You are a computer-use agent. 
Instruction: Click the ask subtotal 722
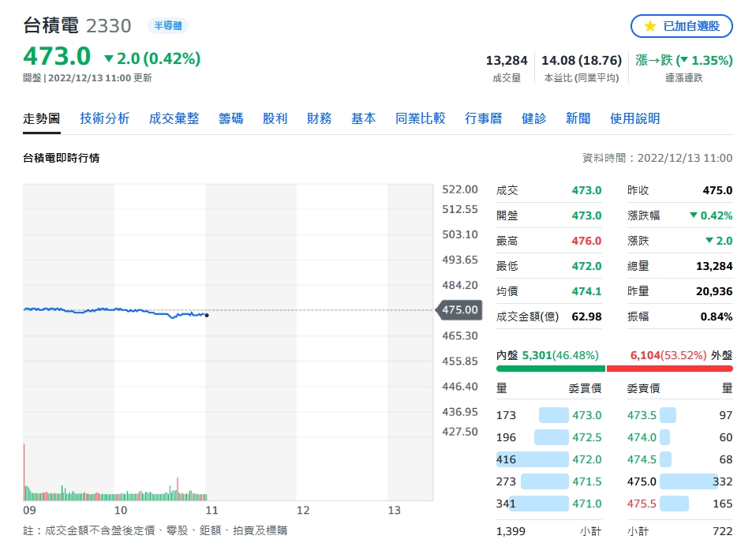[x=723, y=531]
